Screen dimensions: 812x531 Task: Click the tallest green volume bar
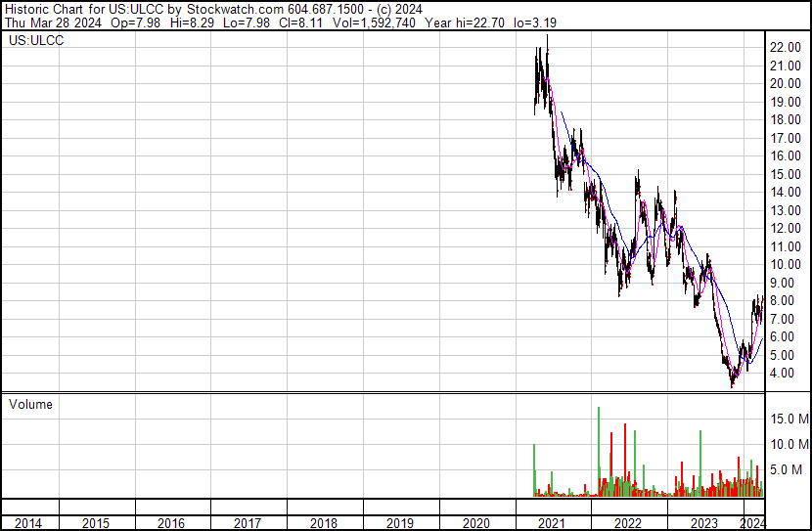[x=599, y=450]
